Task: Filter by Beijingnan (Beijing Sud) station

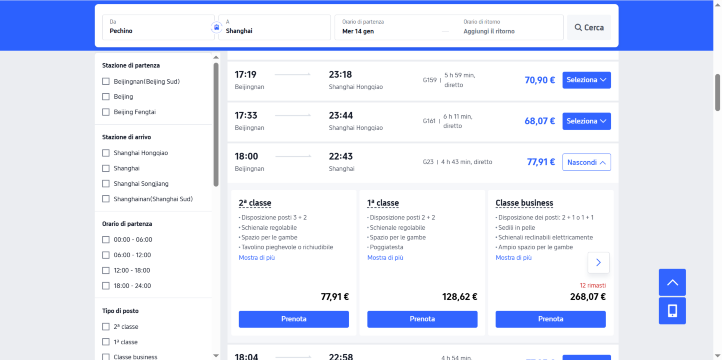Action: click(x=105, y=81)
